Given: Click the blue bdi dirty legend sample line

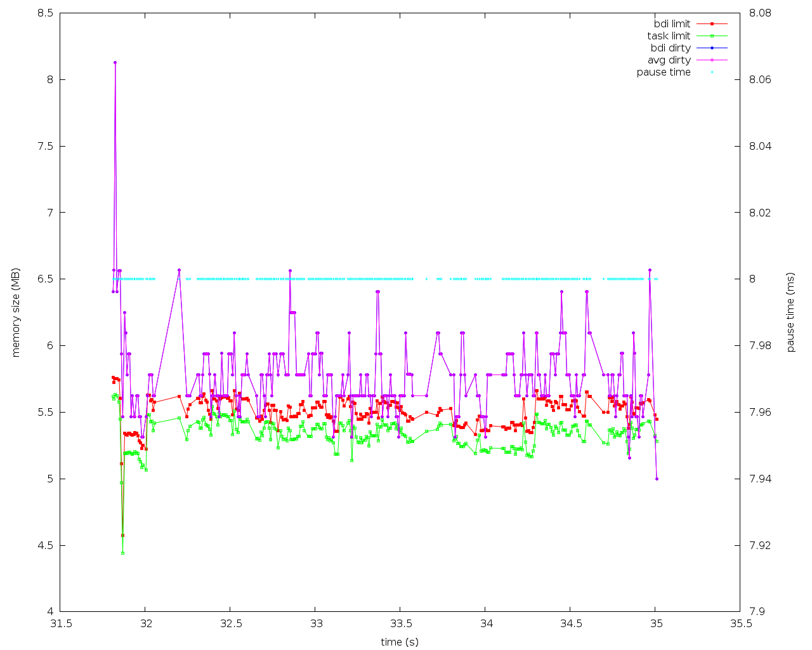Looking at the screenshot, I should point(712,48).
